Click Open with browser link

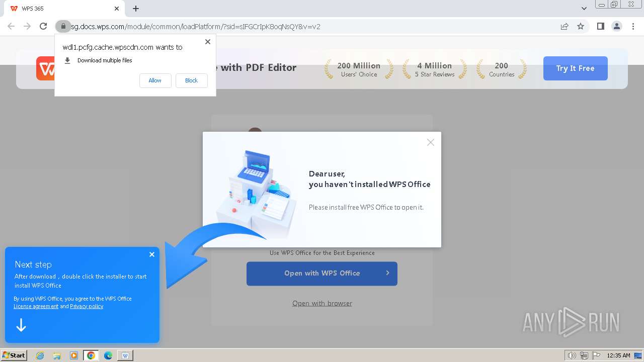pyautogui.click(x=322, y=303)
